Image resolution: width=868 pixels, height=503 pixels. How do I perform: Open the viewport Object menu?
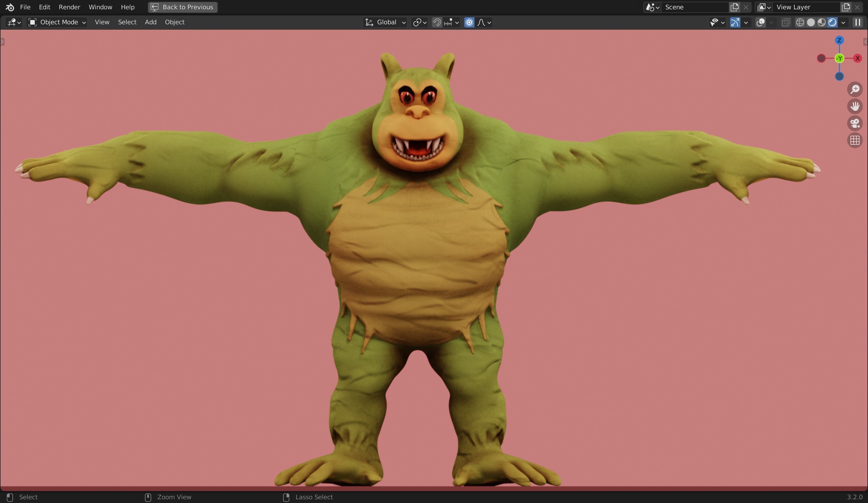click(175, 22)
